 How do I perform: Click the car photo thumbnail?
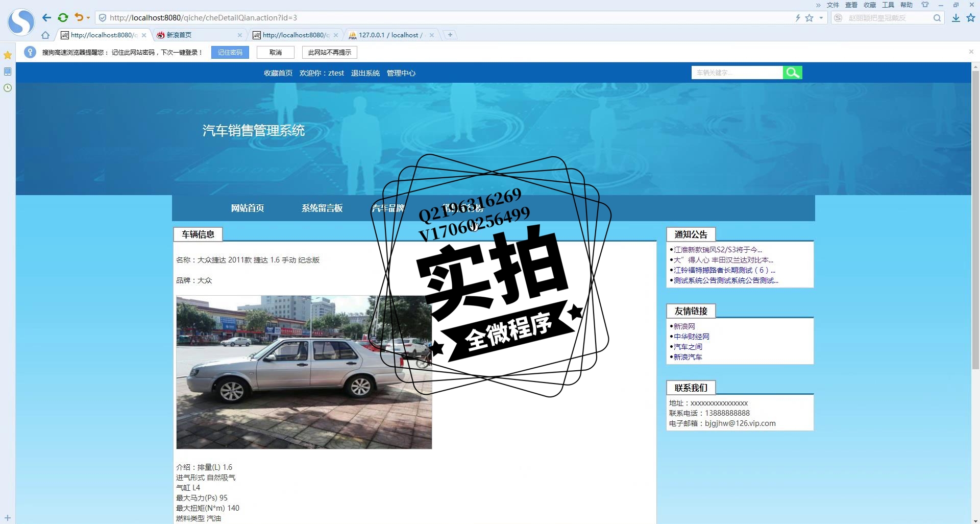click(x=304, y=372)
